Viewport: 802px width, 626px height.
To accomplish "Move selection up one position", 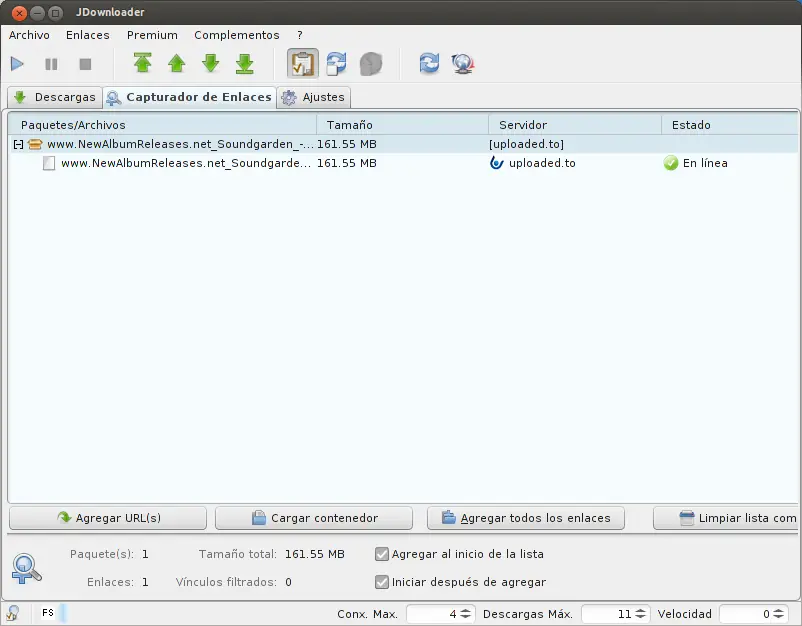I will click(176, 63).
